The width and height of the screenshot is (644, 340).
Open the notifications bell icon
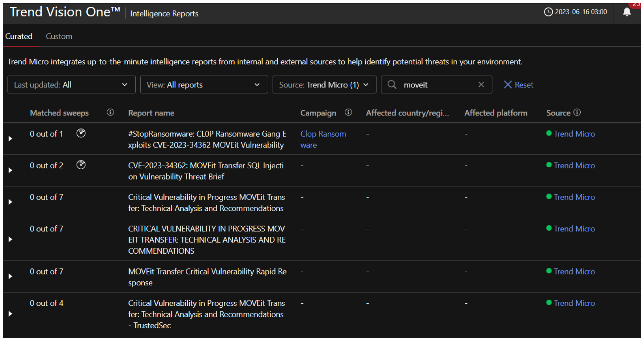627,12
